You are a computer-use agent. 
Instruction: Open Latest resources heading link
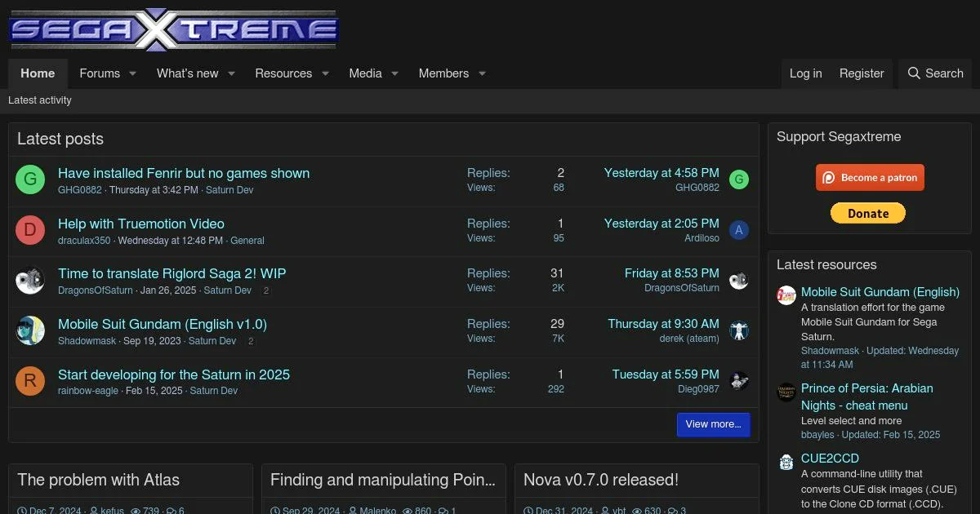tap(826, 264)
